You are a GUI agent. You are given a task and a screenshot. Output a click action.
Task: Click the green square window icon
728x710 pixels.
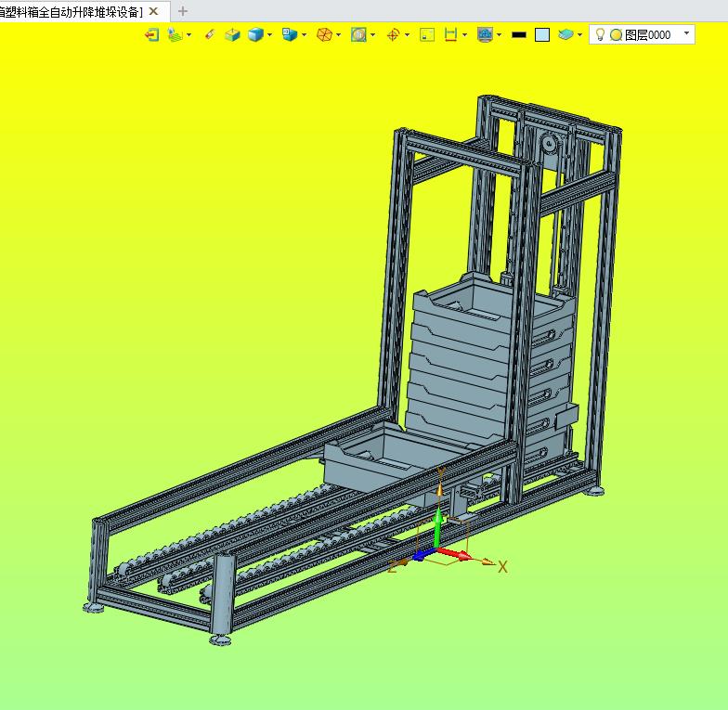427,35
